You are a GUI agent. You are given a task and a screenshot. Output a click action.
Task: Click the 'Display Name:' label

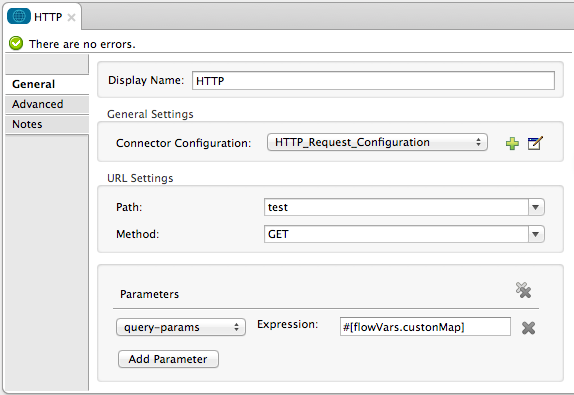point(146,80)
